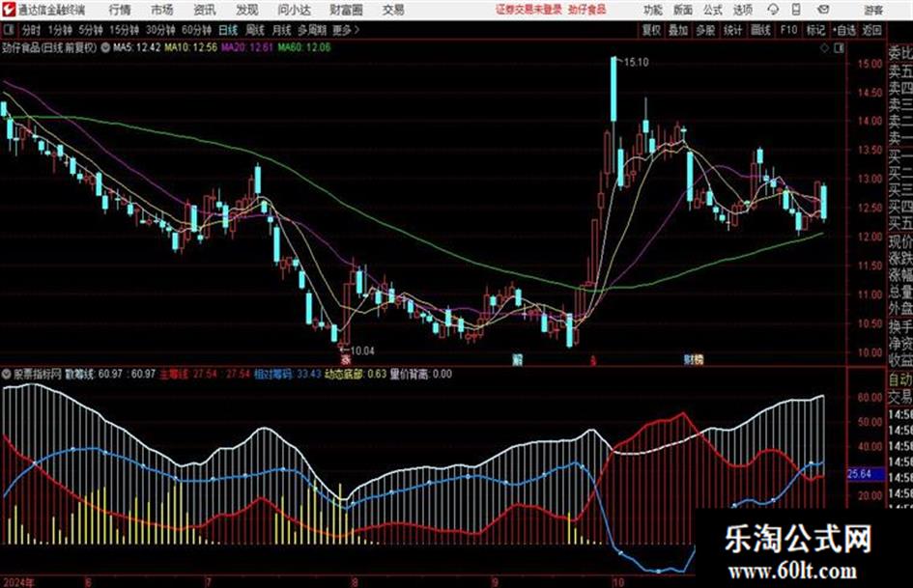Select the 日线 daily chart tab
Image resolution: width=913 pixels, height=588 pixels.
pyautogui.click(x=228, y=30)
